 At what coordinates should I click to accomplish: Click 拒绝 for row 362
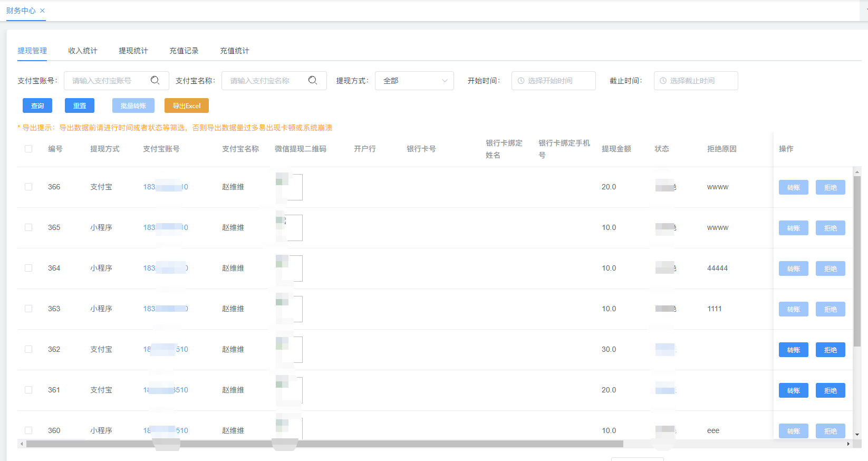pos(831,350)
